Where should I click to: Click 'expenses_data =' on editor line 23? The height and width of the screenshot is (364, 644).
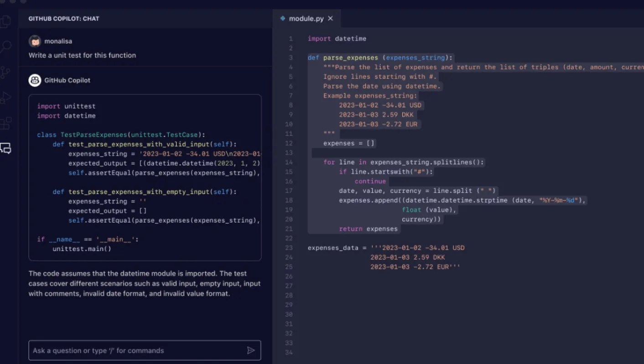pos(337,248)
